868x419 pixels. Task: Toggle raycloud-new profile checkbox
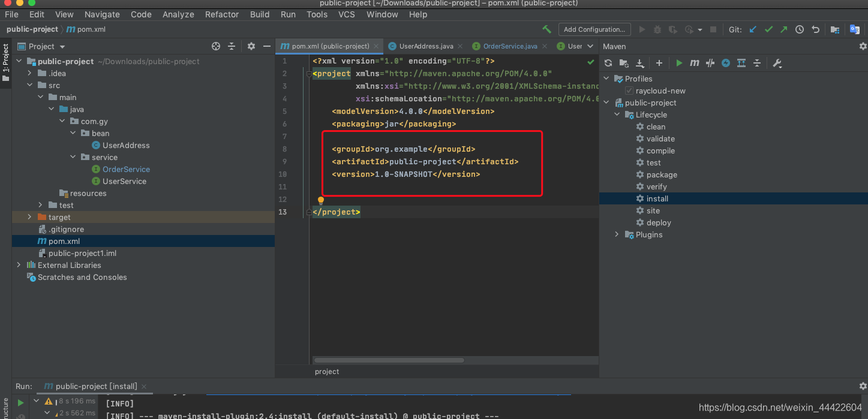[x=629, y=91]
